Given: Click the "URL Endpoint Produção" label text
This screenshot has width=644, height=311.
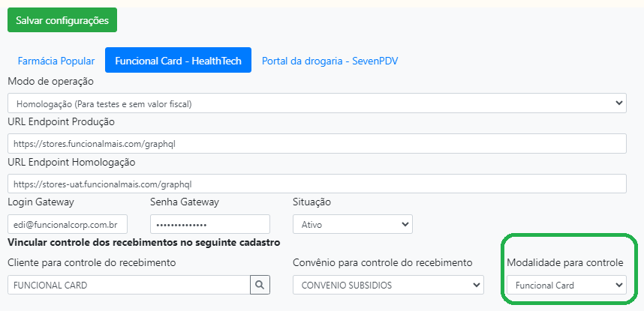Looking at the screenshot, I should 61,121.
